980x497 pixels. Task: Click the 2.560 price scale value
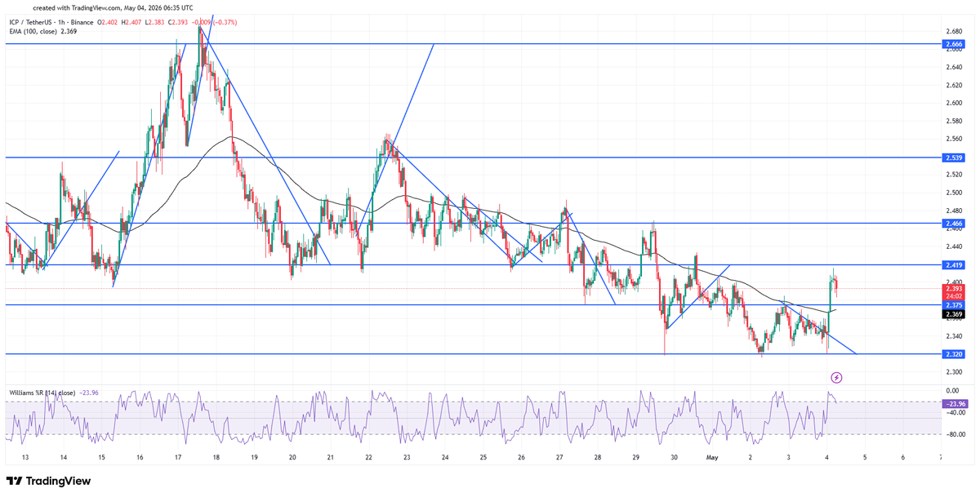coord(954,139)
